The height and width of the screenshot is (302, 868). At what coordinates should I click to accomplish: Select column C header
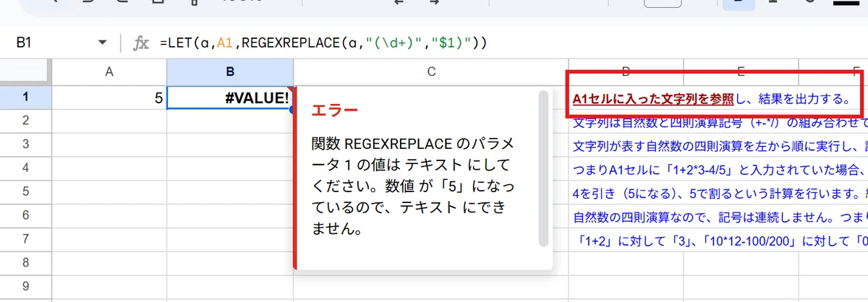pyautogui.click(x=431, y=72)
